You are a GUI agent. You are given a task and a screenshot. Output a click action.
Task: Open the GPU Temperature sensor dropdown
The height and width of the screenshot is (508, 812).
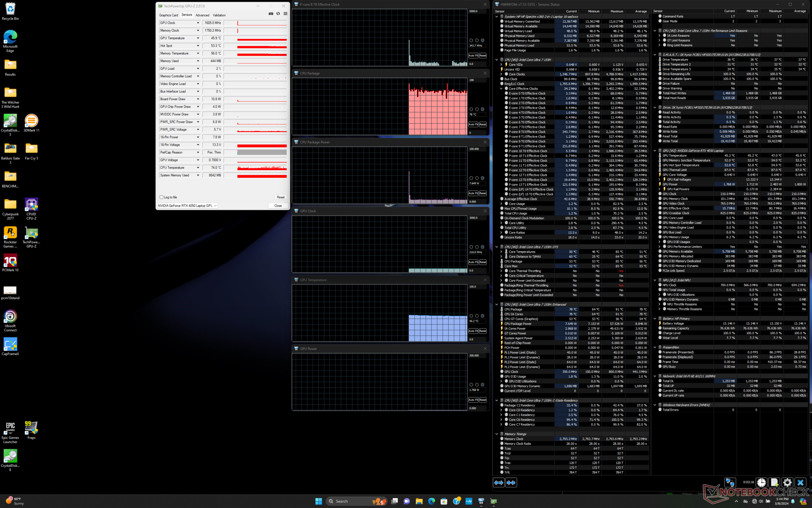point(198,38)
